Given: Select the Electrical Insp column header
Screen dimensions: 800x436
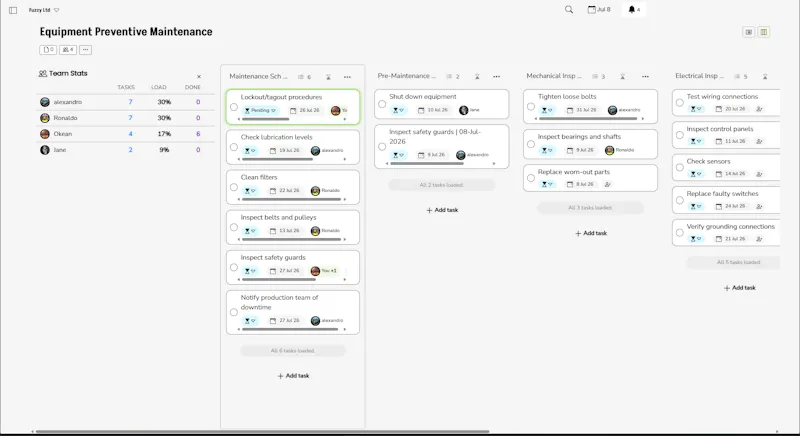Looking at the screenshot, I should coord(699,76).
